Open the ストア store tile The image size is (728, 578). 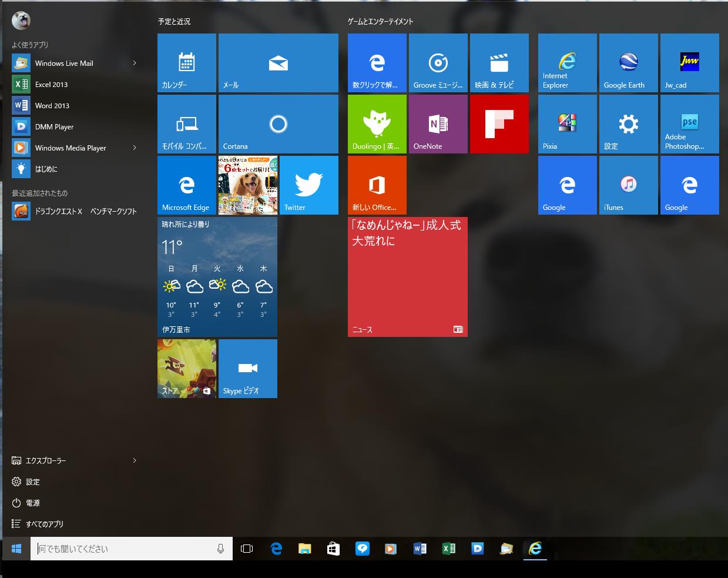[x=187, y=369]
